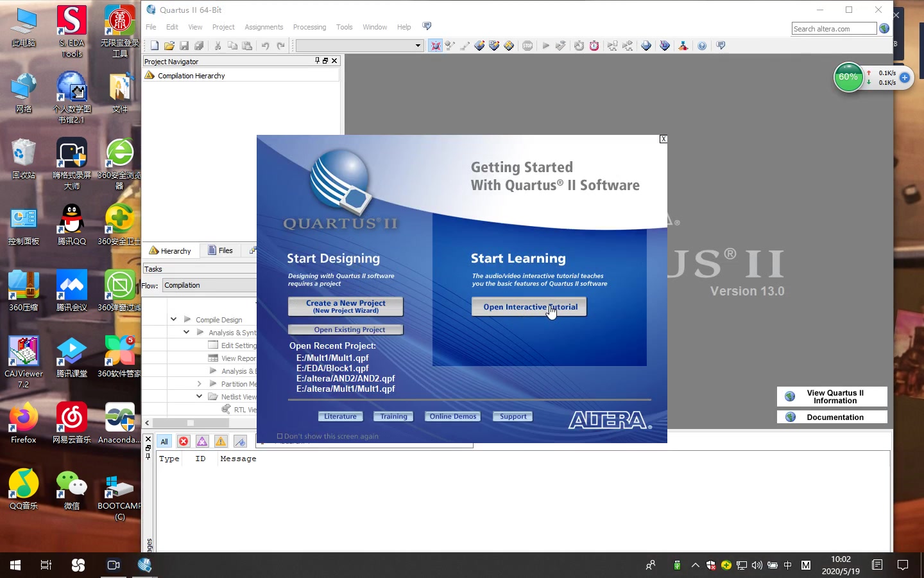
Task: Toggle the suppressed-messages flag filter icon
Action: click(x=240, y=441)
